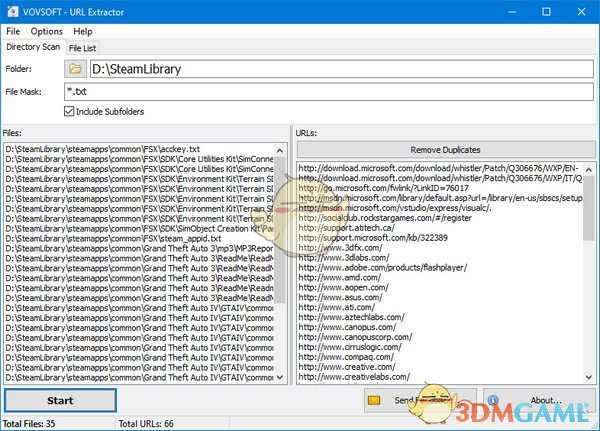Select URL www.compaq.com/
Image resolution: width=600 pixels, height=431 pixels.
tap(440, 357)
